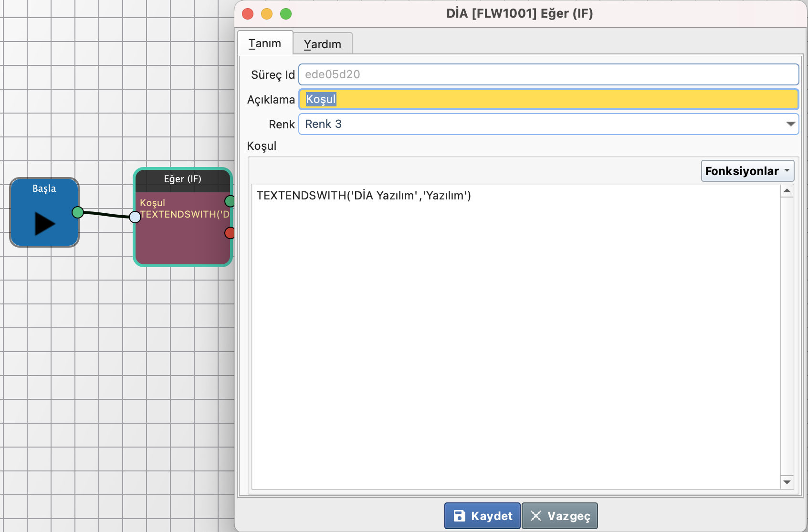Click the red false output port on Eğer node

230,233
